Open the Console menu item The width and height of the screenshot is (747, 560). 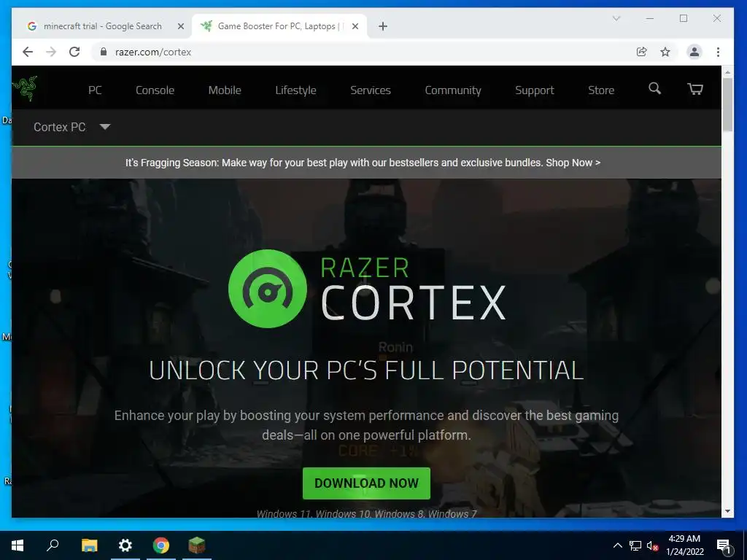(155, 90)
